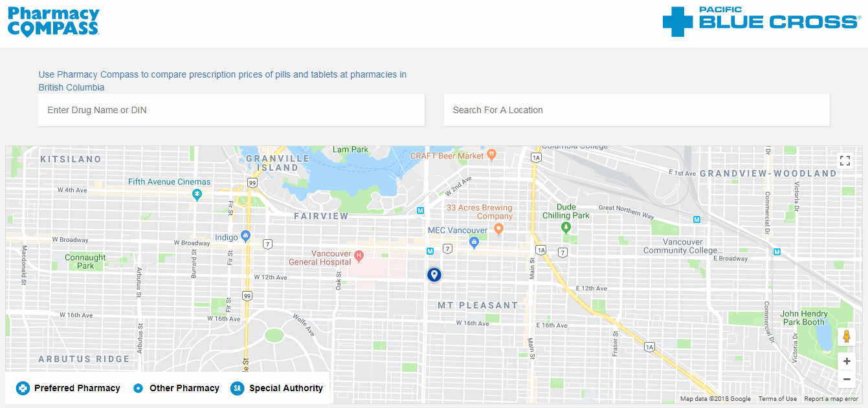Select Special Authority SA legend icon
The image size is (868, 408).
[238, 388]
